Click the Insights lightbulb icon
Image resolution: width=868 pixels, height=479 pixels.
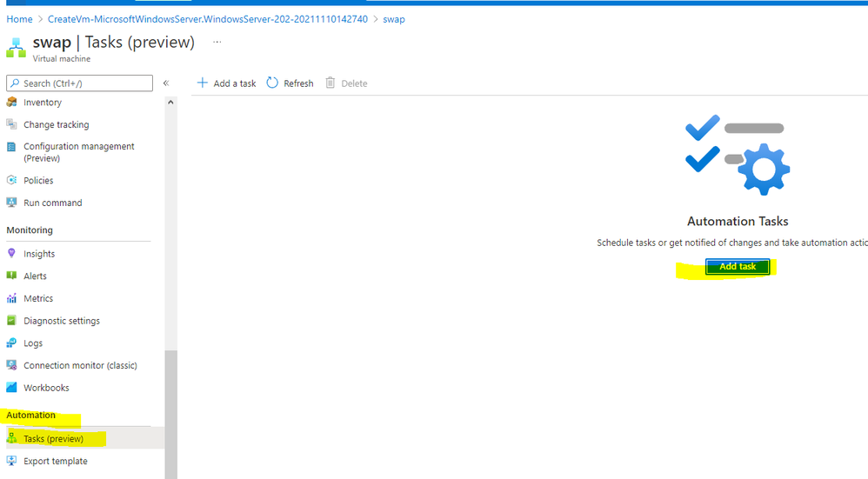pyautogui.click(x=11, y=253)
